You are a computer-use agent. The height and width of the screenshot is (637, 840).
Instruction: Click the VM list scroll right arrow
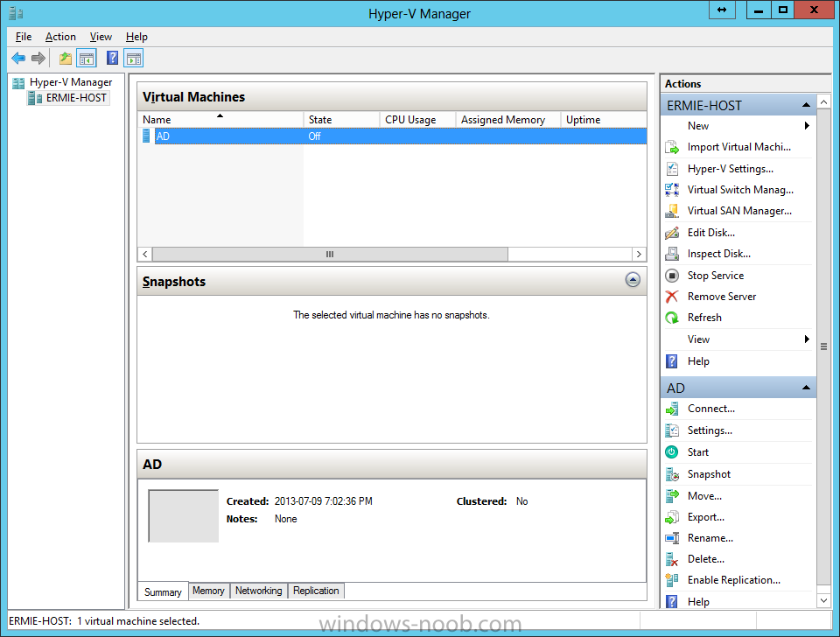click(x=639, y=254)
